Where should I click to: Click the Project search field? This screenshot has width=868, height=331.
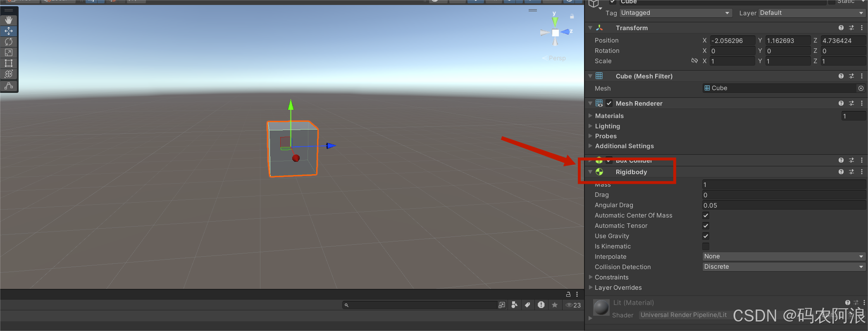pyautogui.click(x=420, y=305)
